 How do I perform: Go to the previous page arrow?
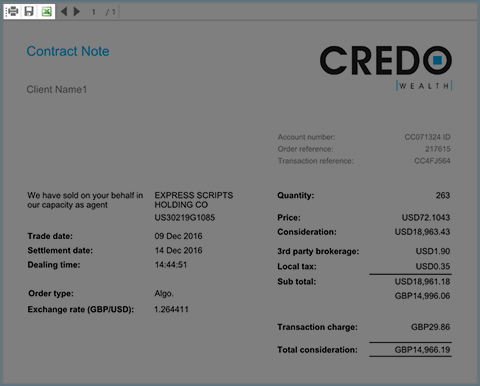pos(64,12)
